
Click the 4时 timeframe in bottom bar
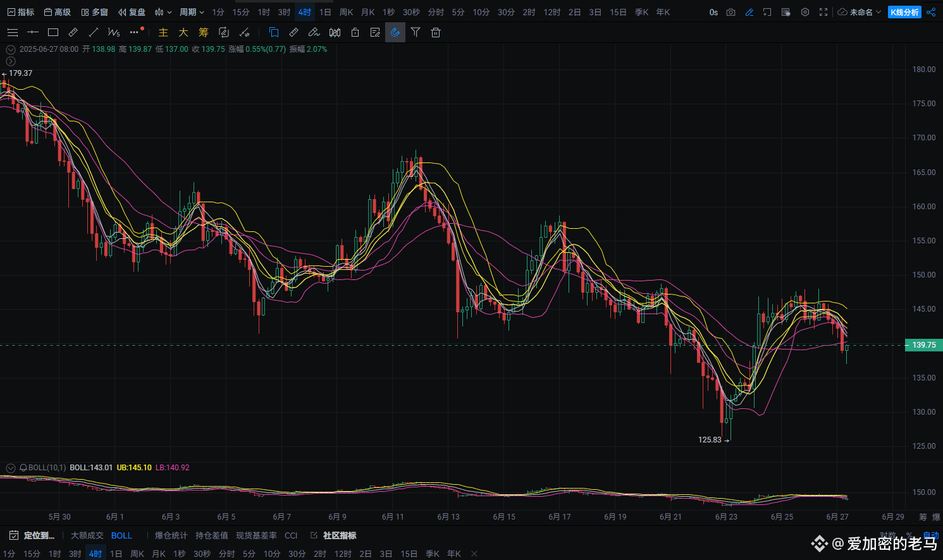click(96, 554)
